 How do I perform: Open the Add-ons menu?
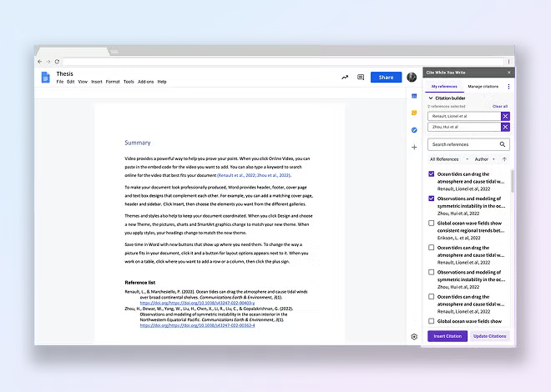point(145,82)
